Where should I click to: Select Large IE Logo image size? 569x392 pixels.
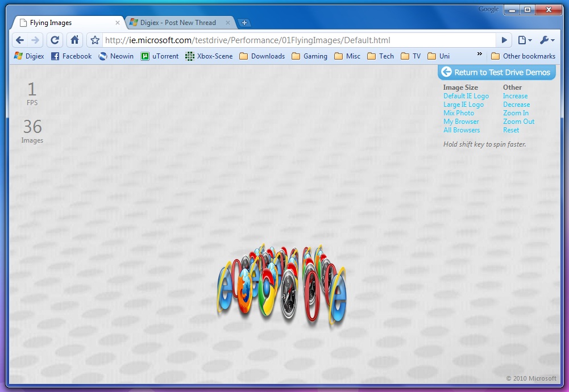[x=463, y=105]
